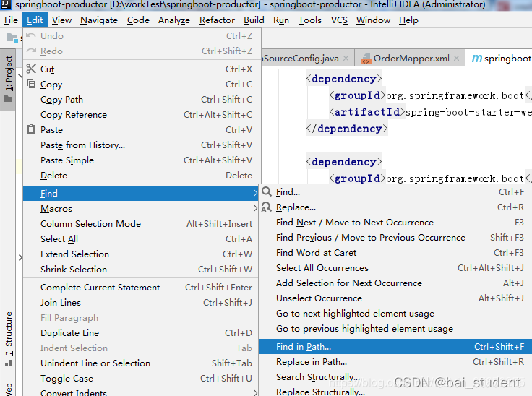Switch to the SourceConfig.java tab

(307, 59)
